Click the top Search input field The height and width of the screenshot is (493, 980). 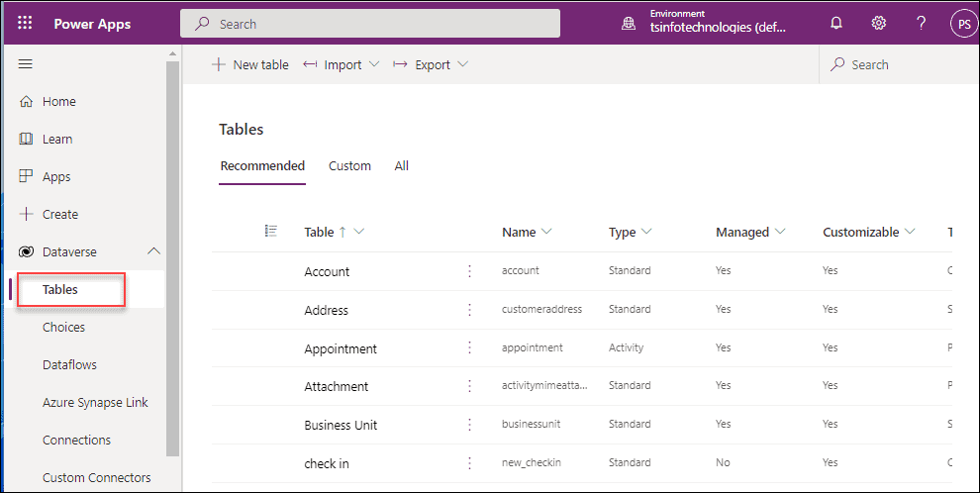pyautogui.click(x=370, y=24)
